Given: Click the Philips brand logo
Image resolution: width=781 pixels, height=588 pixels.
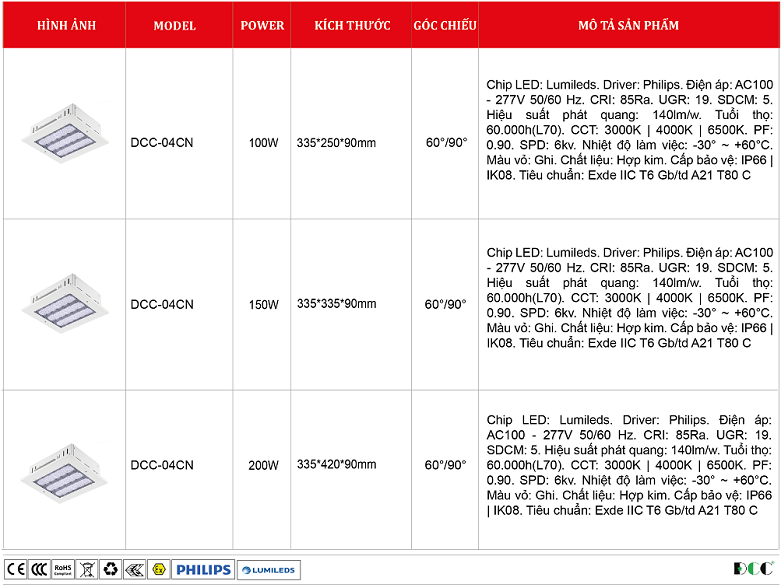Looking at the screenshot, I should (x=203, y=569).
